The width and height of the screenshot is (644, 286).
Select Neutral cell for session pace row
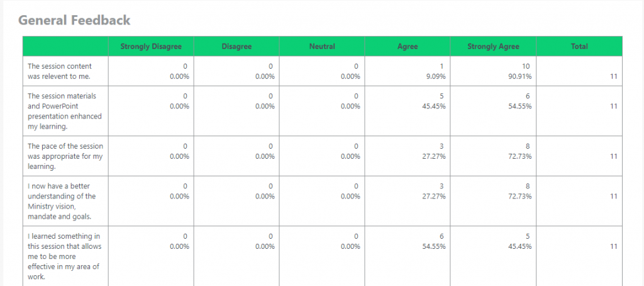[349, 151]
